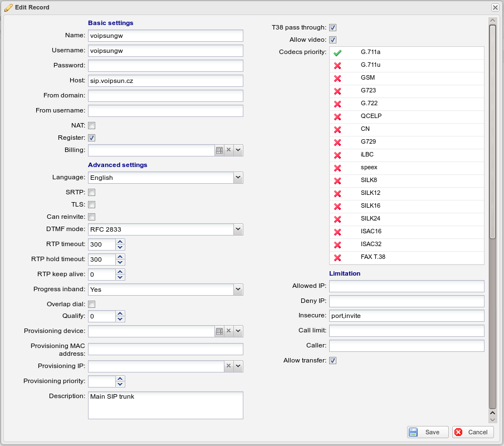Focus the Call limit field
The image size is (504, 446).
pos(407,331)
